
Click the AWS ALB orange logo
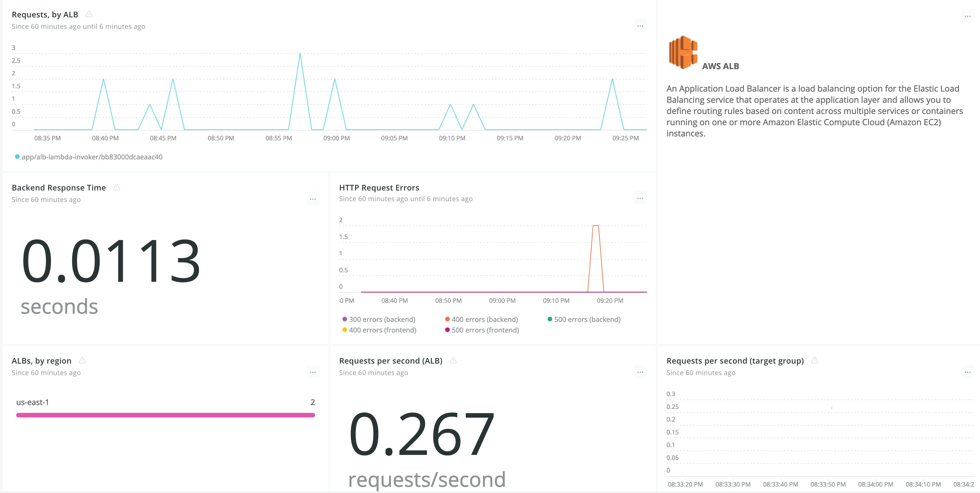(x=683, y=53)
